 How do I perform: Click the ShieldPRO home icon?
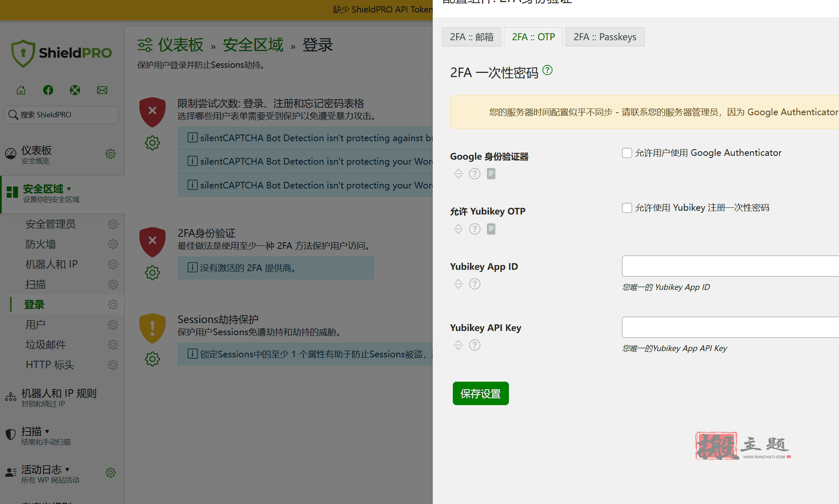(x=21, y=90)
